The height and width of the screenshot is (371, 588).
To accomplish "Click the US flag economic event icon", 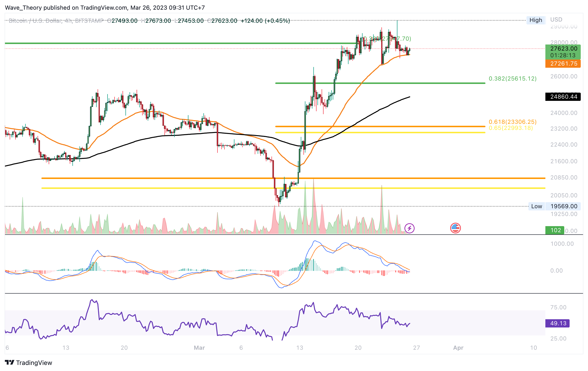I will (x=455, y=228).
